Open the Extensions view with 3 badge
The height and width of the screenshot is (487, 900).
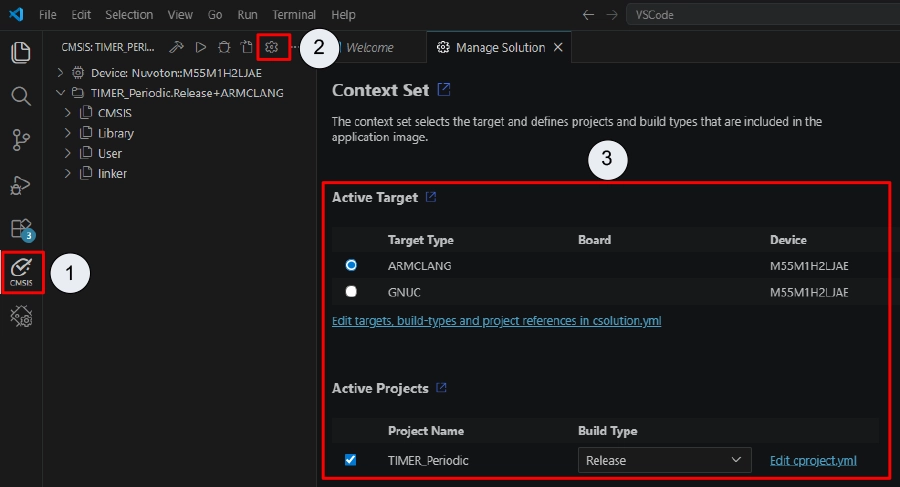coord(22,229)
